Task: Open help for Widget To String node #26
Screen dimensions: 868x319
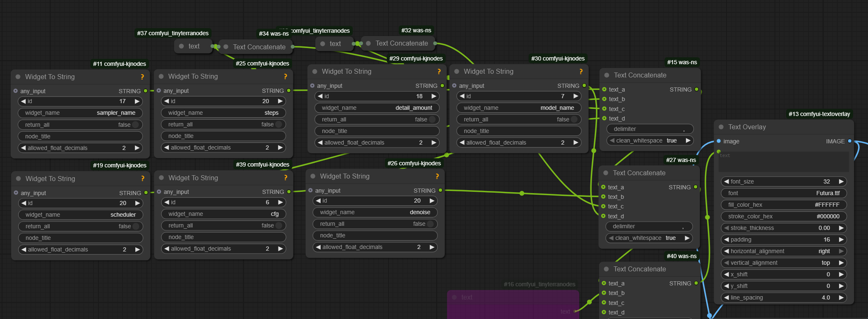Action: click(437, 176)
